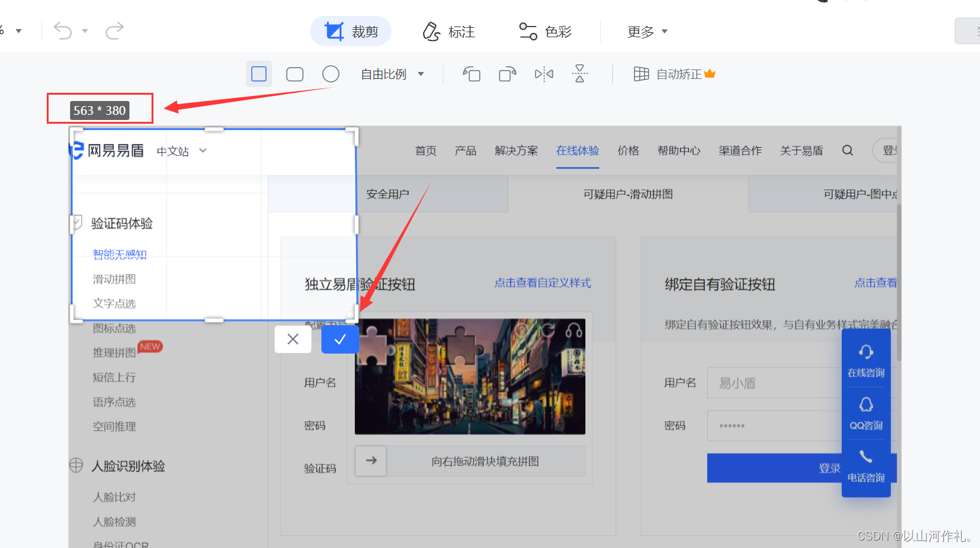Click the 563 * 380 size label

[100, 110]
